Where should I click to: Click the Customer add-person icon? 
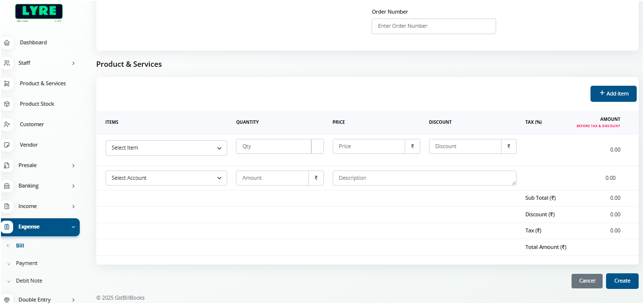7,124
